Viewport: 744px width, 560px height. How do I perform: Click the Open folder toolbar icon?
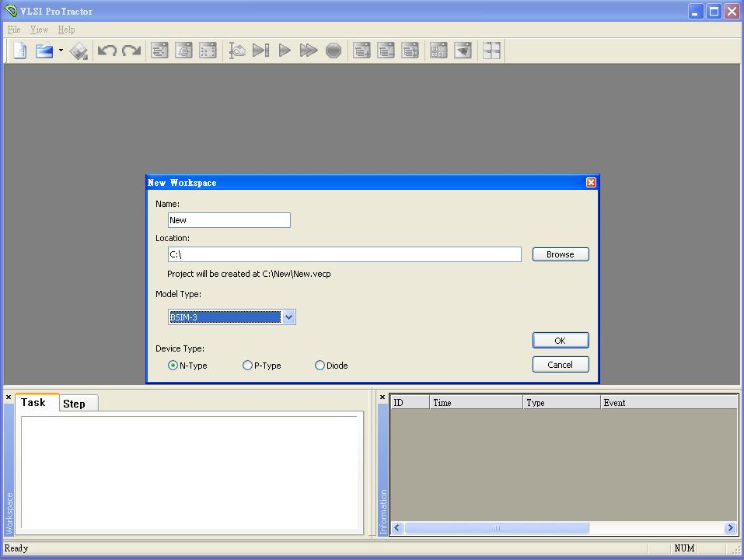pyautogui.click(x=44, y=51)
